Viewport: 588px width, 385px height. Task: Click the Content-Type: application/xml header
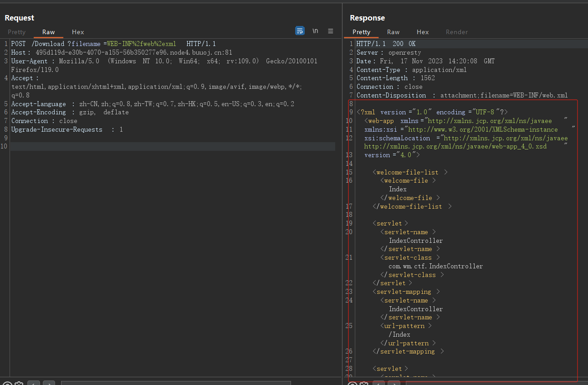pyautogui.click(x=411, y=70)
